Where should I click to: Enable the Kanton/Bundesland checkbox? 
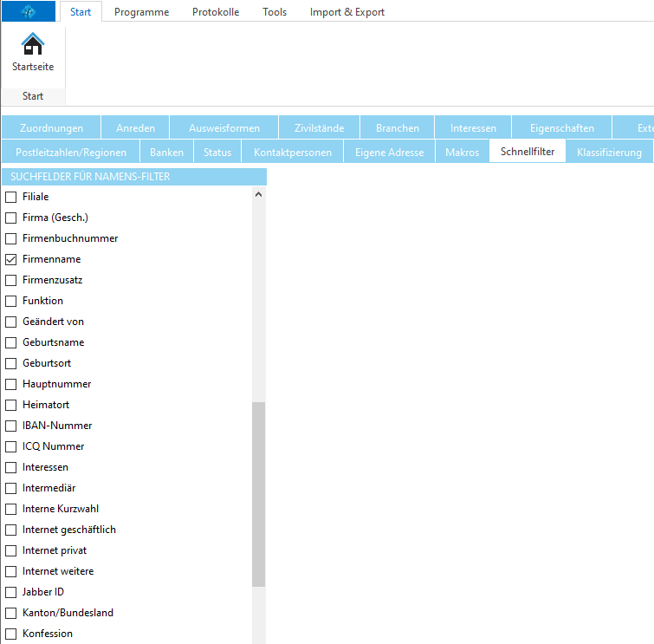tap(11, 613)
